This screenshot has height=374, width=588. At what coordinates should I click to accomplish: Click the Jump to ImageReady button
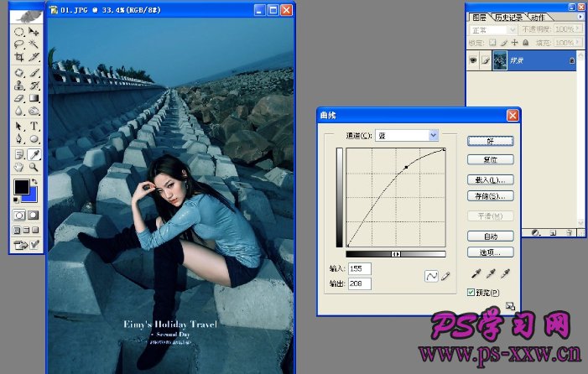[21, 246]
